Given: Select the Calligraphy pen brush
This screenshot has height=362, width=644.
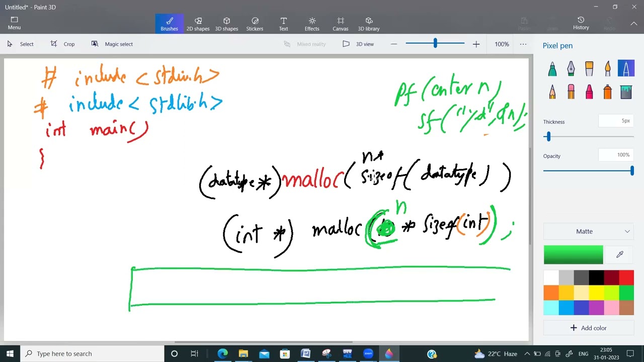Looking at the screenshot, I should click(571, 68).
